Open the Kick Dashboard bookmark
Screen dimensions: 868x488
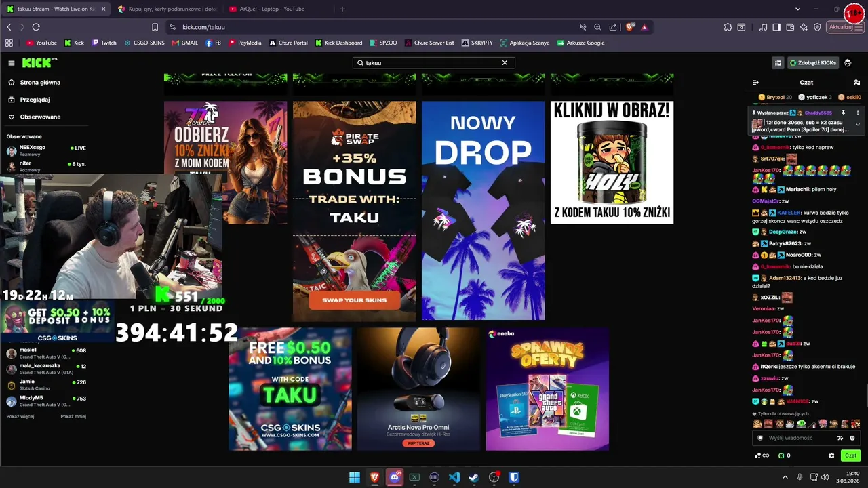[x=338, y=43]
